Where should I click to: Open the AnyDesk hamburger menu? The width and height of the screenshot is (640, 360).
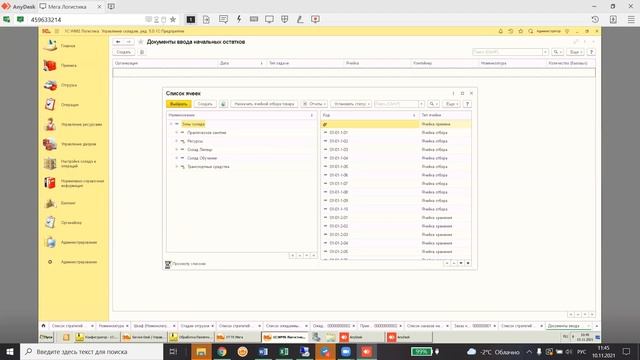631,19
